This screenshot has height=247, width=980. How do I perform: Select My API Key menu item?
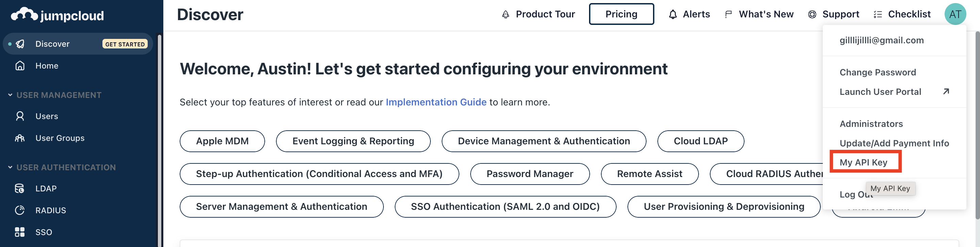click(x=863, y=162)
